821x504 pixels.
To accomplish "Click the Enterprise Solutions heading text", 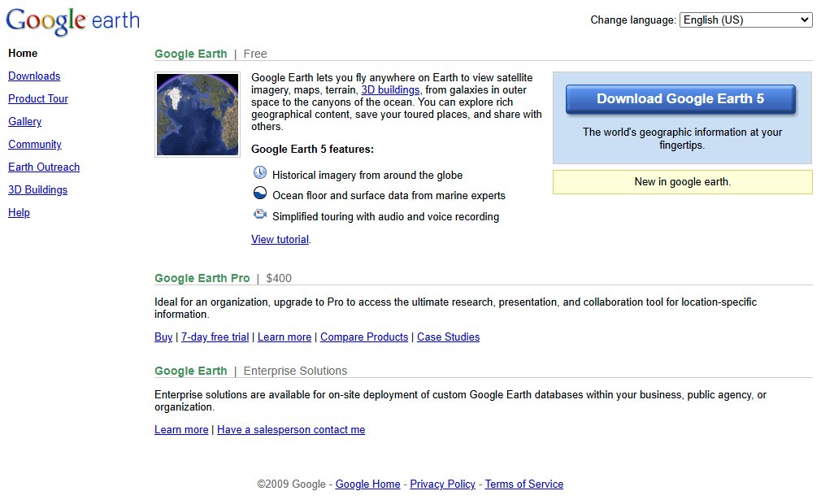I will 295,371.
